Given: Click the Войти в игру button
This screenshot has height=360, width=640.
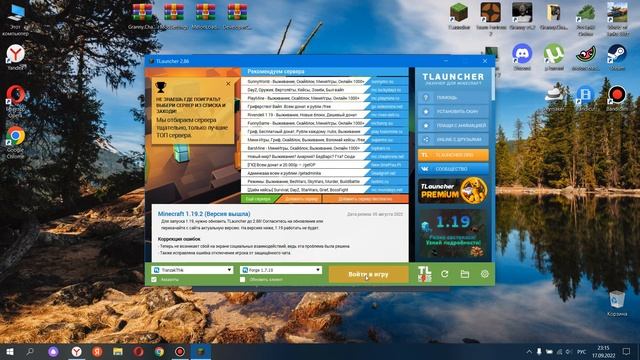Looking at the screenshot, I should [x=368, y=274].
